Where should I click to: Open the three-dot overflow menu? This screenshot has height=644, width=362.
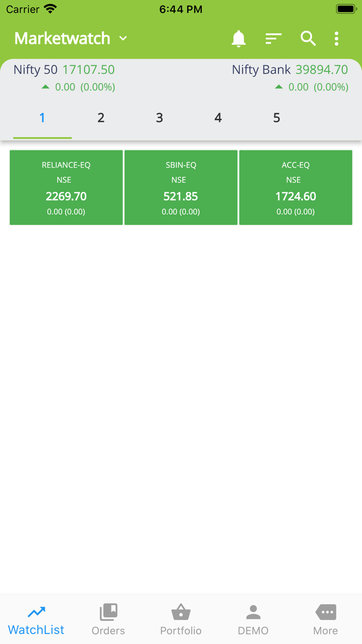336,39
